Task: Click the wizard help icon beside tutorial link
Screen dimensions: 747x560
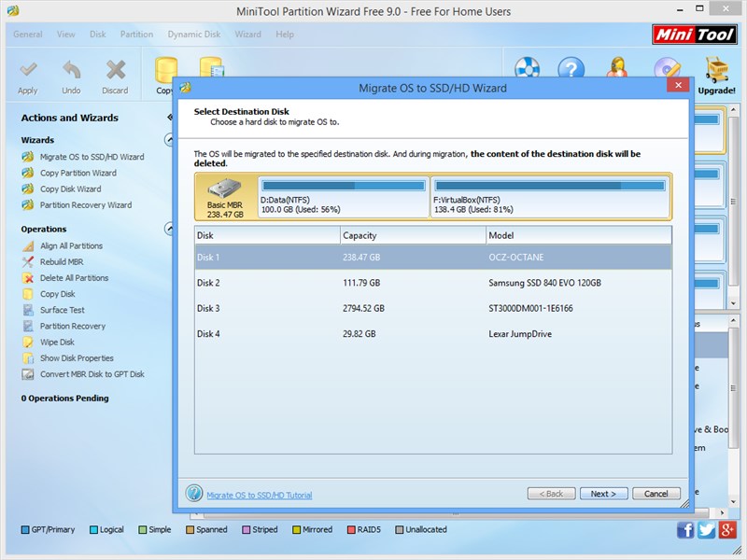Action: 194,493
